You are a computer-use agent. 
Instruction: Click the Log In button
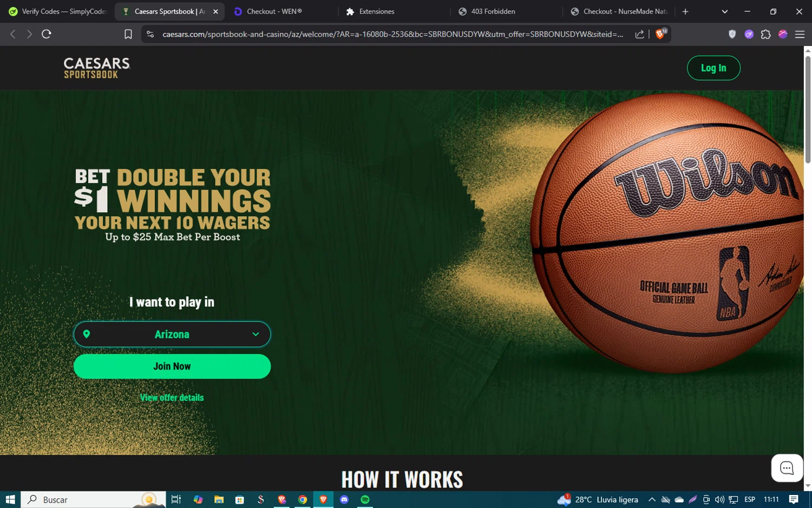click(x=713, y=68)
